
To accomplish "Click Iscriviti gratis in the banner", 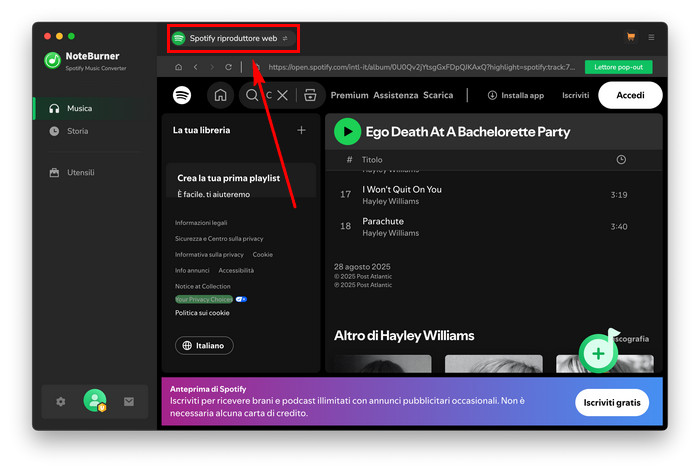I will 612,402.
